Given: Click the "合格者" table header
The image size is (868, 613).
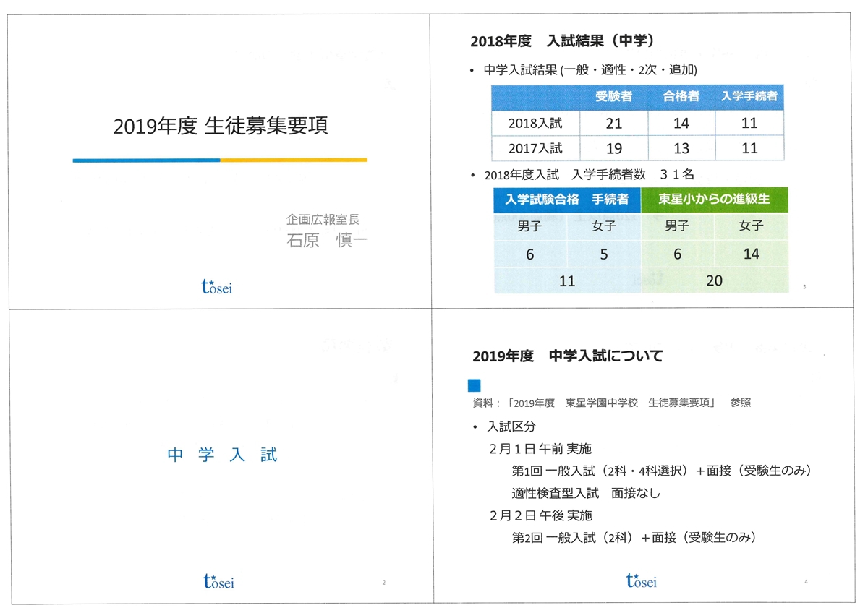Looking at the screenshot, I should pyautogui.click(x=681, y=96).
